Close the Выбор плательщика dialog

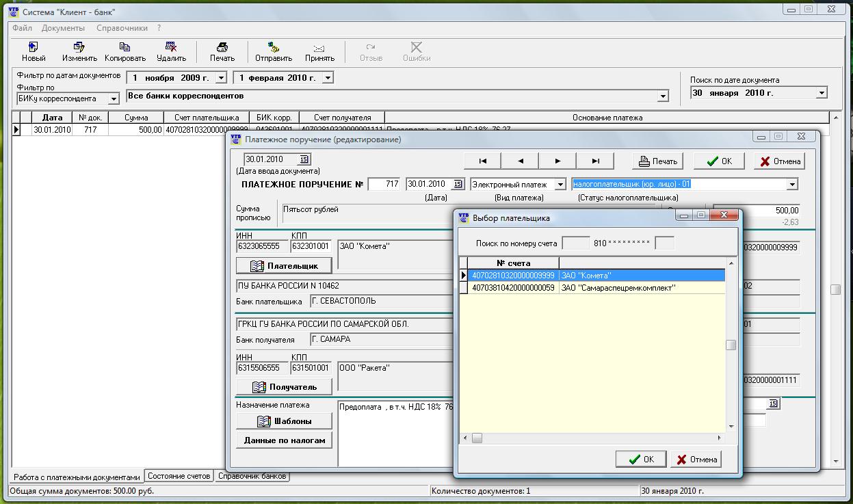(x=723, y=215)
